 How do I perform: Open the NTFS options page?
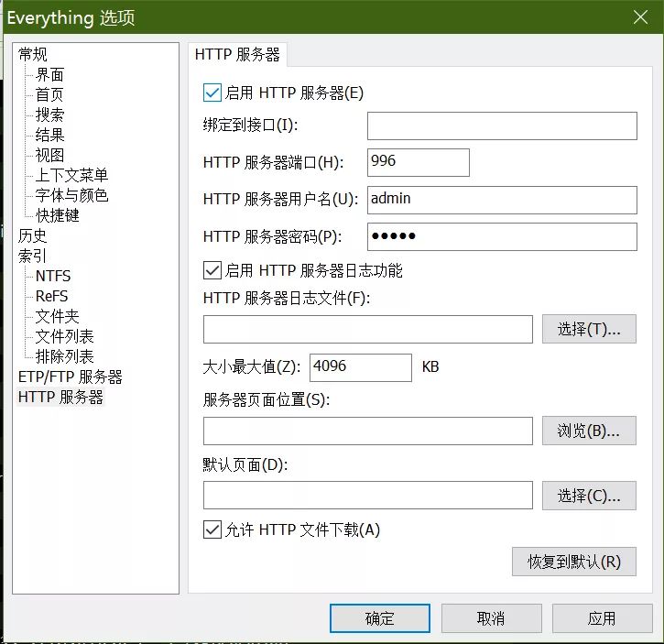pyautogui.click(x=53, y=276)
